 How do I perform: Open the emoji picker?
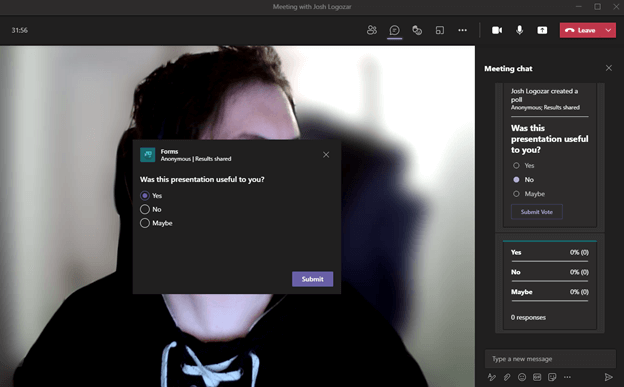[x=522, y=377]
